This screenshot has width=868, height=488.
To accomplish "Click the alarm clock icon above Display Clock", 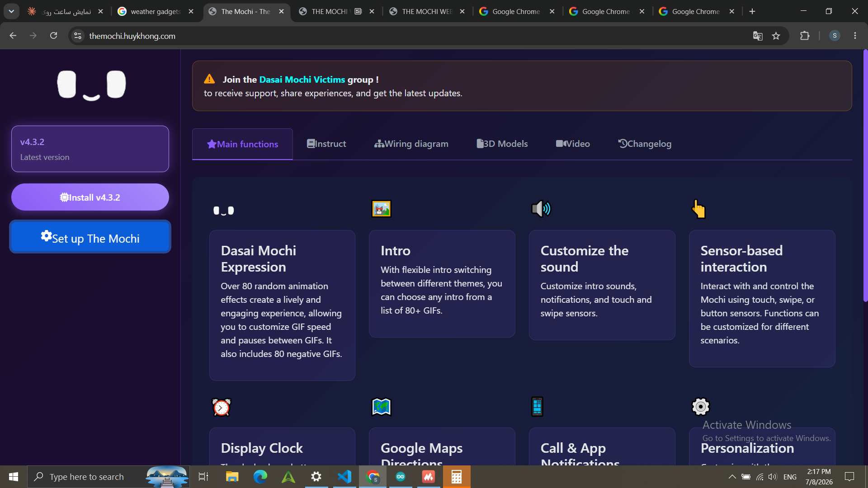I will point(222,407).
